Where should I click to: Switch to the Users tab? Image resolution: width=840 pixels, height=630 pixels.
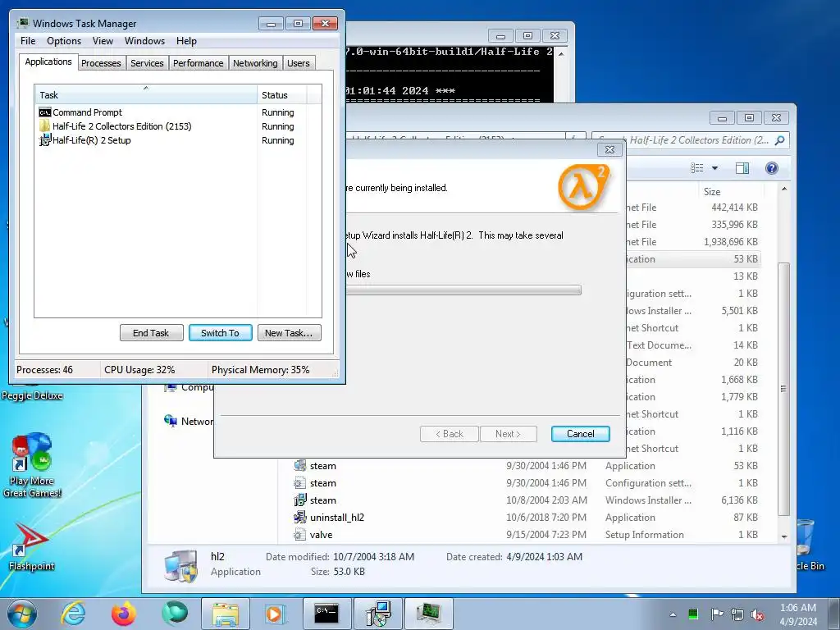tap(299, 63)
